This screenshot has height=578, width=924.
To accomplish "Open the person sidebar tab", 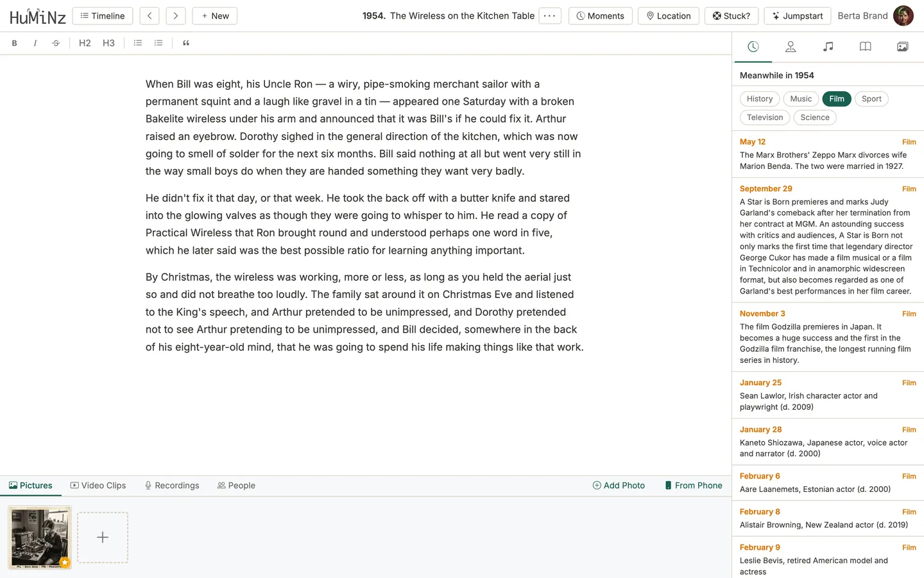I will tap(791, 46).
